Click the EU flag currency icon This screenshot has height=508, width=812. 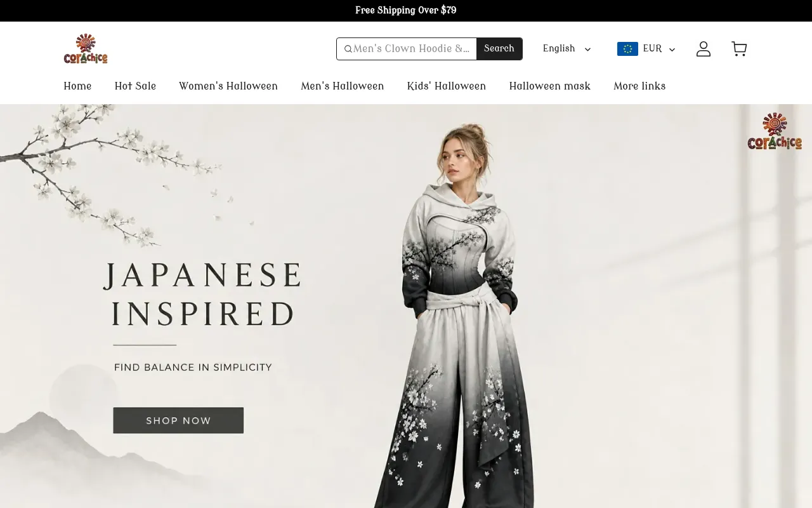(627, 49)
